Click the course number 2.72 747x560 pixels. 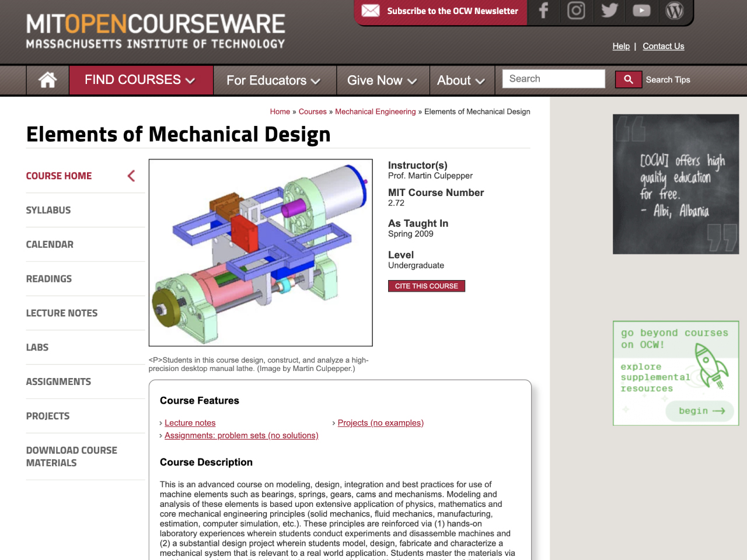(x=396, y=203)
